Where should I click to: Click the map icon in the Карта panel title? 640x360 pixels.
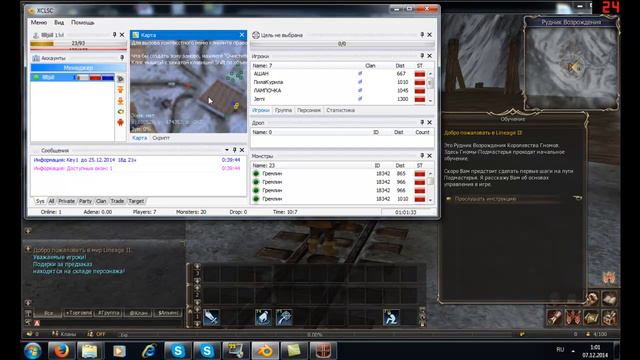(x=136, y=35)
